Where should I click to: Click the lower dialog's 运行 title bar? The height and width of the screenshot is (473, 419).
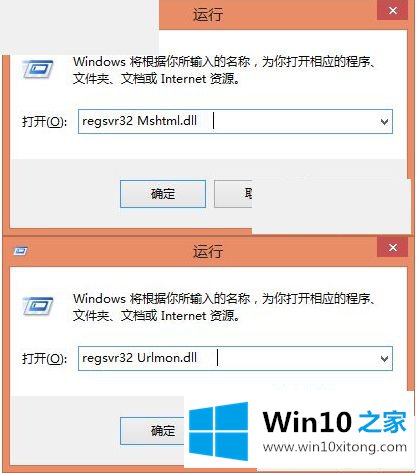(x=207, y=251)
